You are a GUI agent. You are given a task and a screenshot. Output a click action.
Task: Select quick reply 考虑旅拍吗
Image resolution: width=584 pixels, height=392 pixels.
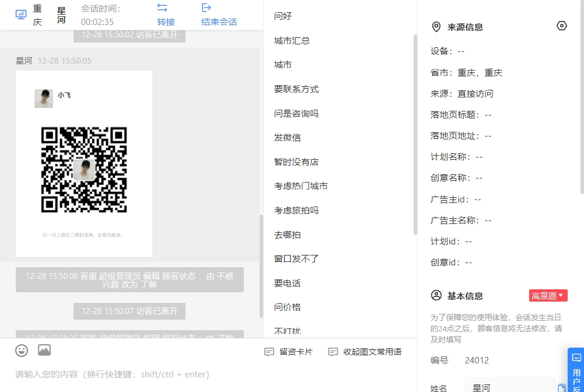click(x=296, y=211)
